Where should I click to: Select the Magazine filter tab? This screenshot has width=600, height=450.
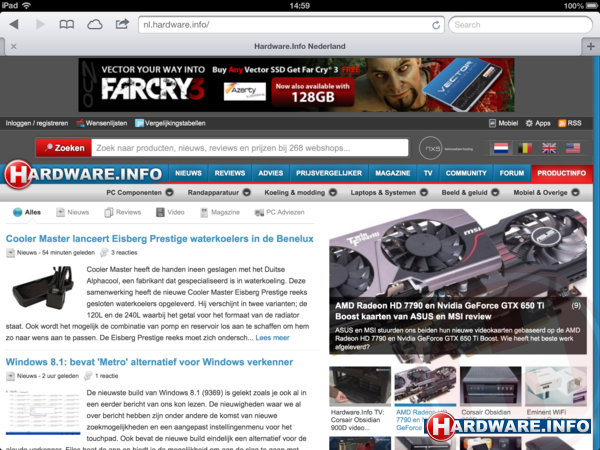pyautogui.click(x=220, y=212)
